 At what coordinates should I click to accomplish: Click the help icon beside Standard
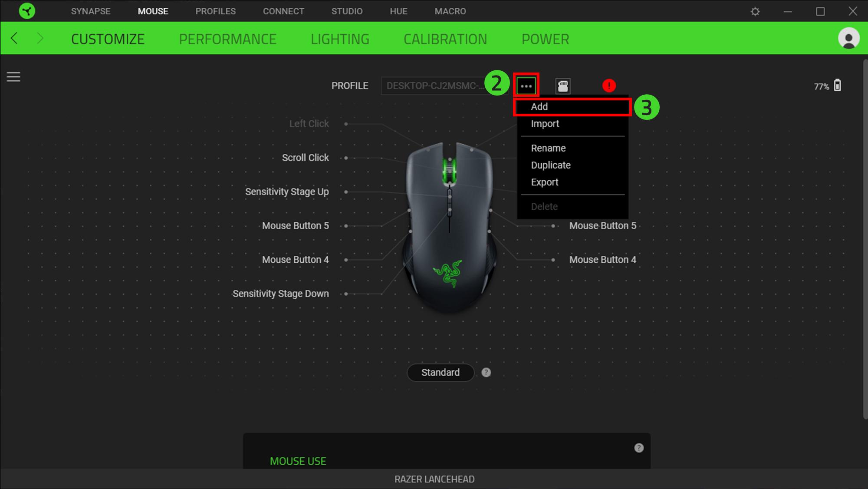click(486, 373)
